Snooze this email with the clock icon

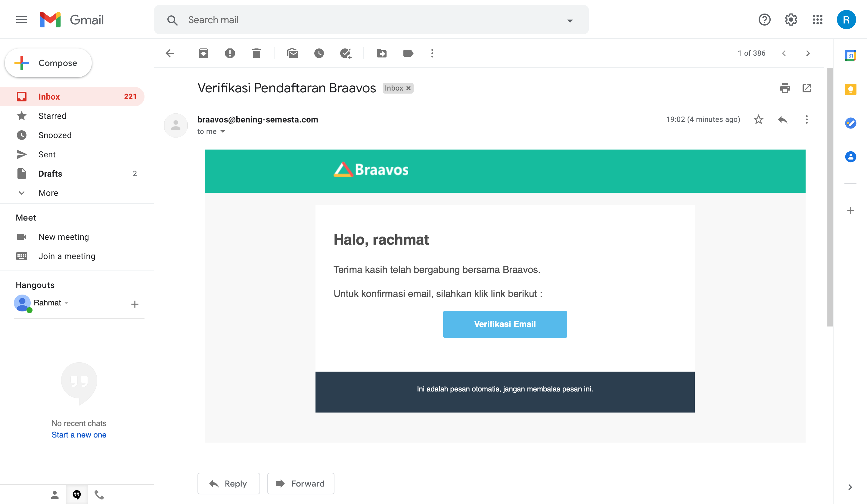[319, 53]
